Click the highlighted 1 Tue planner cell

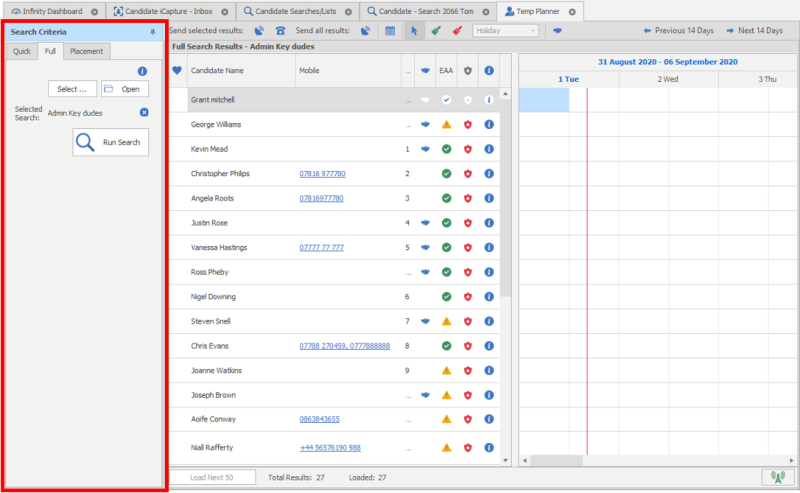(x=544, y=100)
